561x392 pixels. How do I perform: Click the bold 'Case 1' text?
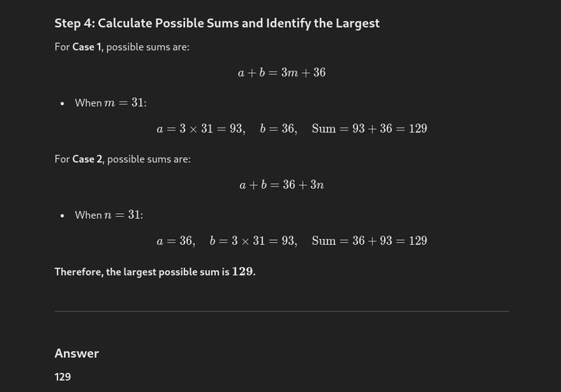86,47
